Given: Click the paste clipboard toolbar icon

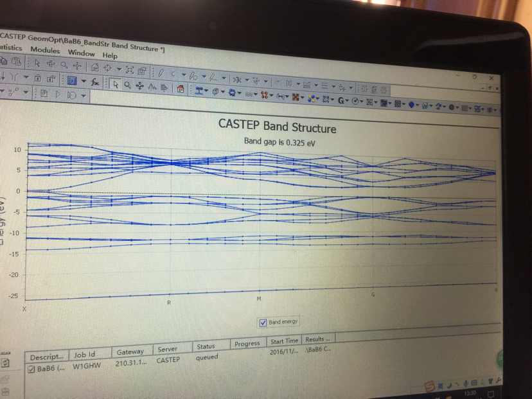Looking at the screenshot, I should (16, 62).
